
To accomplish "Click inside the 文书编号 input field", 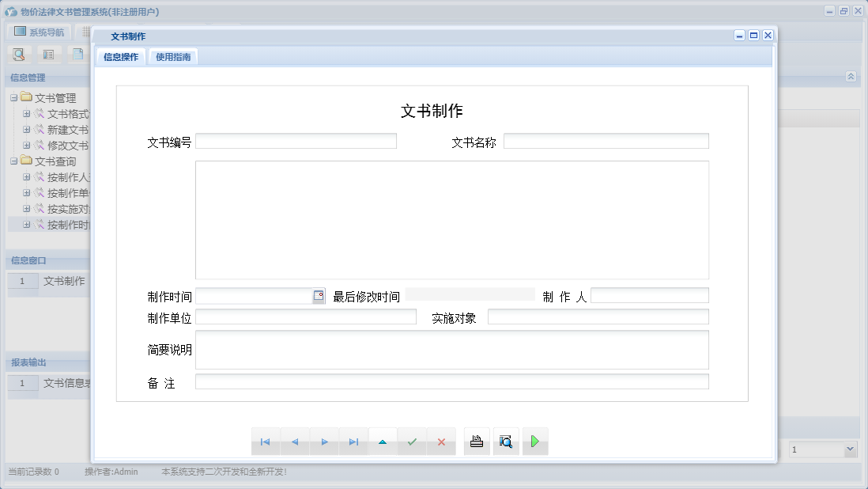I will tap(296, 140).
